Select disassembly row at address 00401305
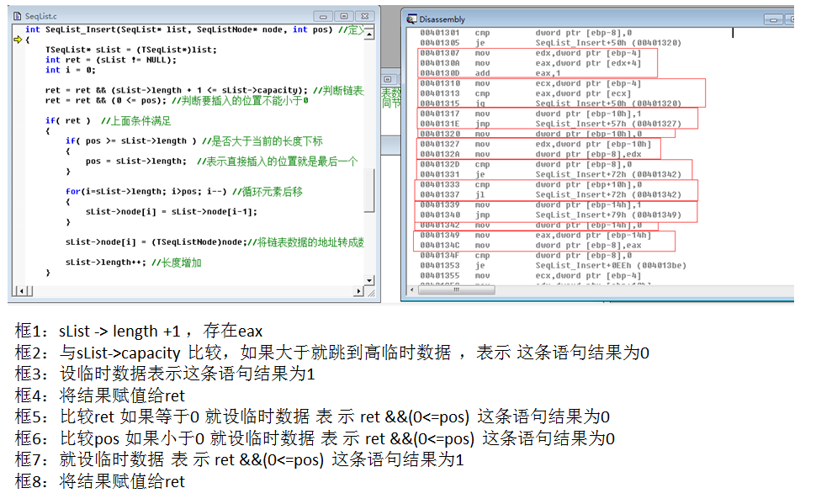Viewport: 816px width, 504px height. (x=551, y=43)
